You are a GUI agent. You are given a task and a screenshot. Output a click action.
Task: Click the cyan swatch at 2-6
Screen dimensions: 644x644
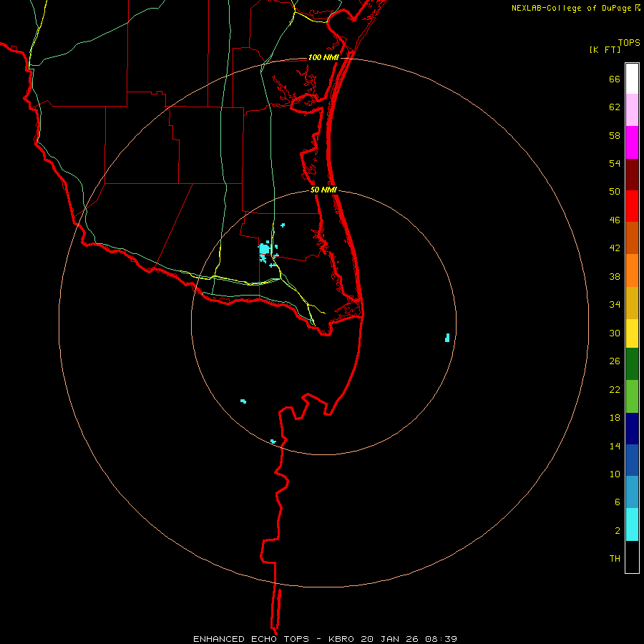click(x=632, y=524)
